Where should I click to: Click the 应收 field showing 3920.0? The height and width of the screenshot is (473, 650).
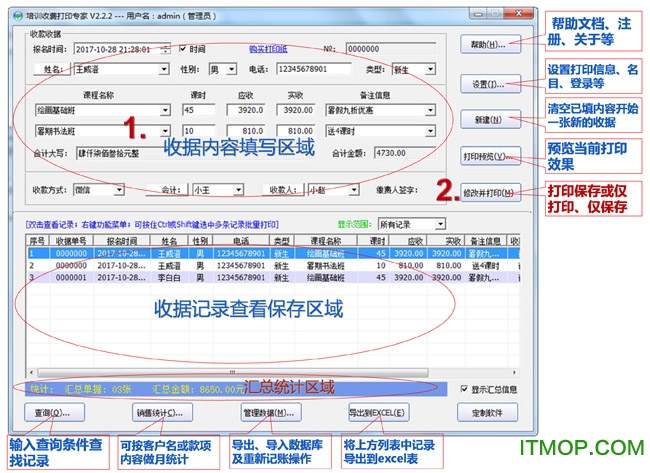tap(246, 110)
